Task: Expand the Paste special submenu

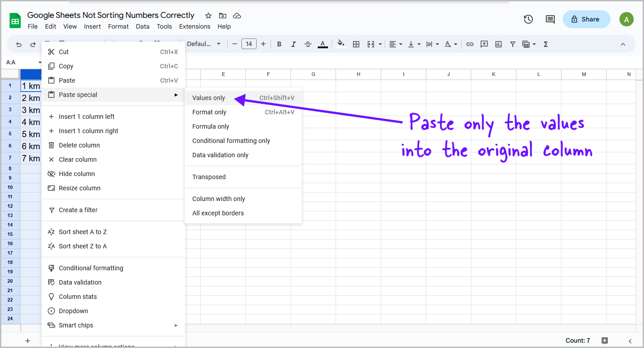Action: [113, 95]
